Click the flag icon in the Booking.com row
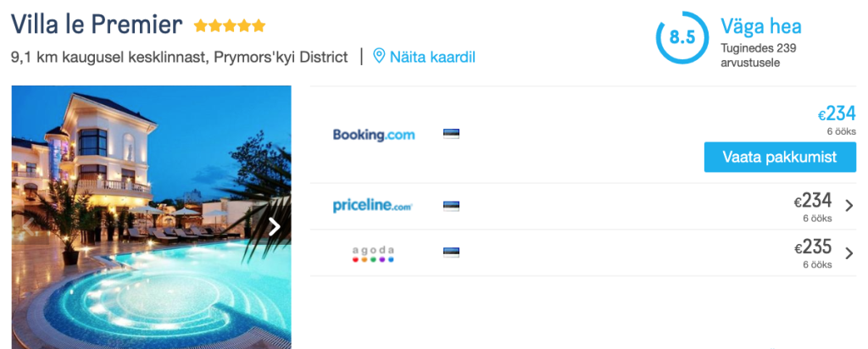The image size is (868, 349). click(x=451, y=134)
